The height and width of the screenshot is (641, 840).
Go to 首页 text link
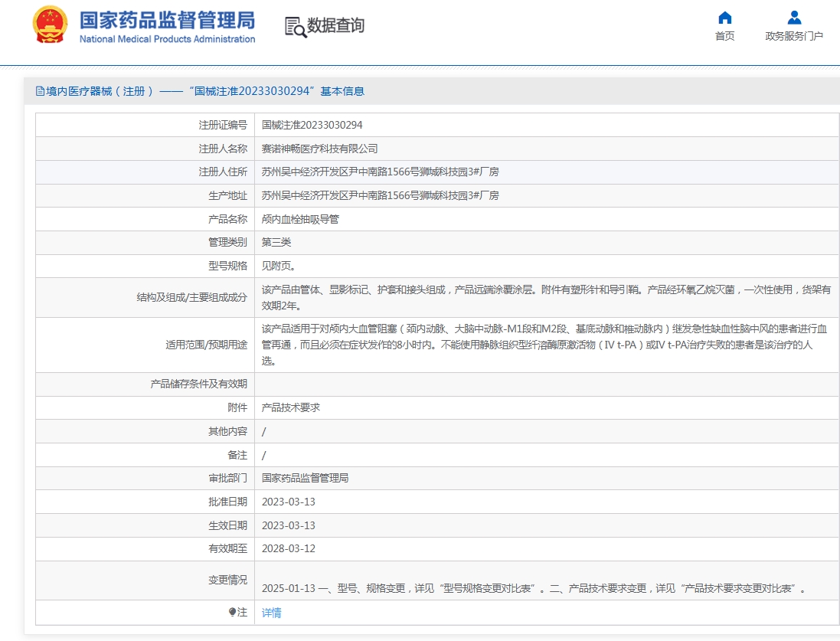pos(725,36)
